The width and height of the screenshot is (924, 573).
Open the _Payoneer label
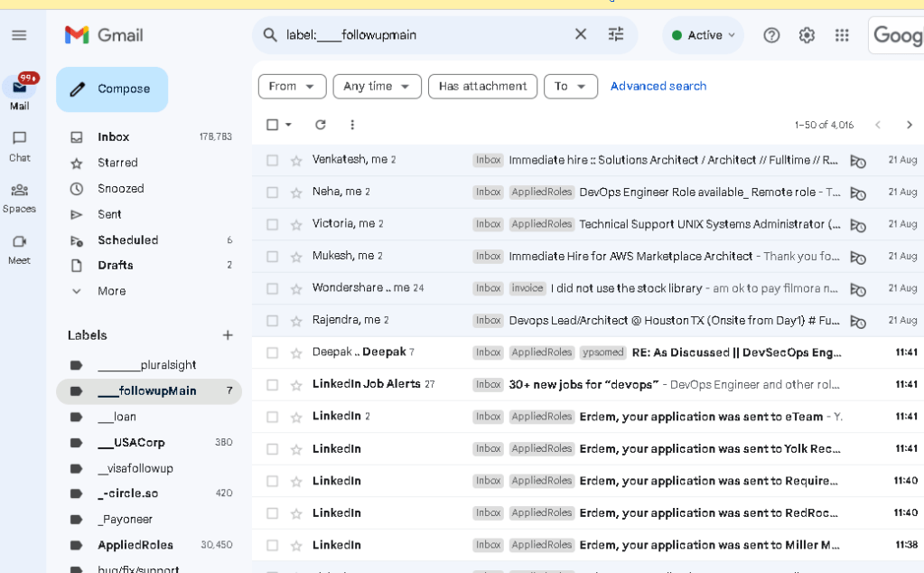149,520
